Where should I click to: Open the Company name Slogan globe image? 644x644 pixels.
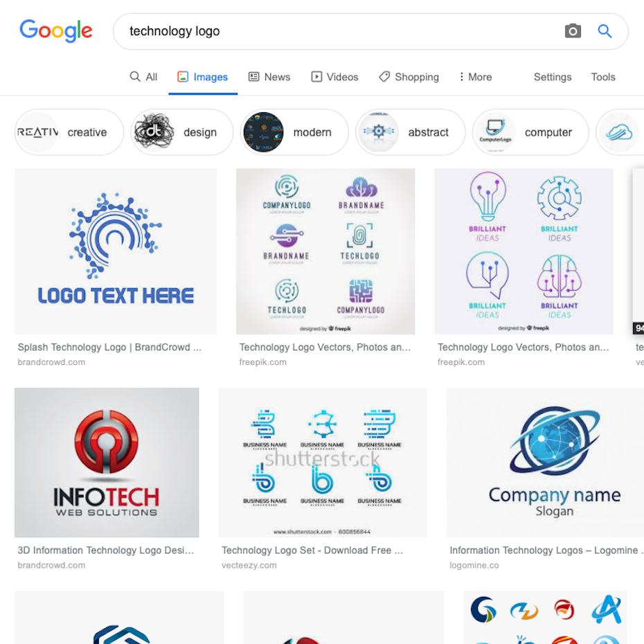click(546, 463)
